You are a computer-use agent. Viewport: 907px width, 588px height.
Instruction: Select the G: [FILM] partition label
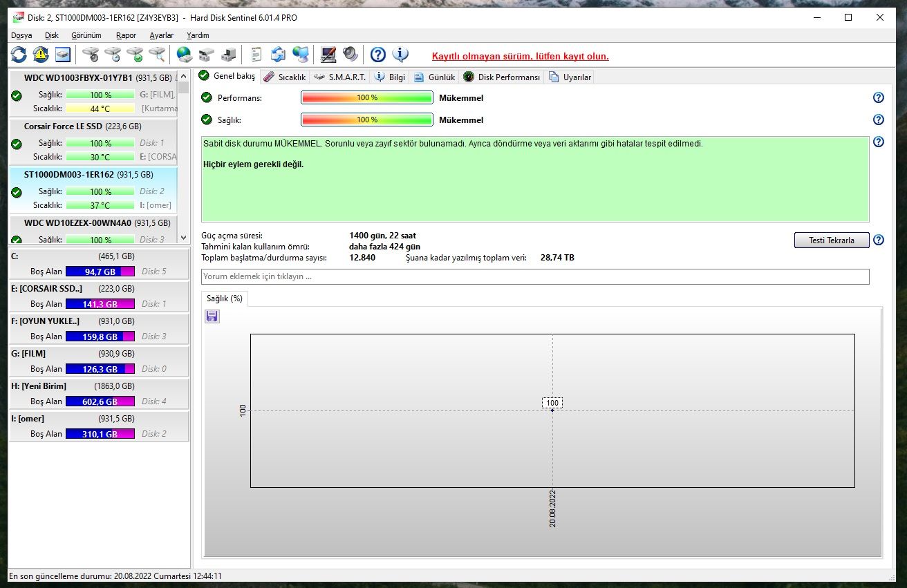(28, 354)
